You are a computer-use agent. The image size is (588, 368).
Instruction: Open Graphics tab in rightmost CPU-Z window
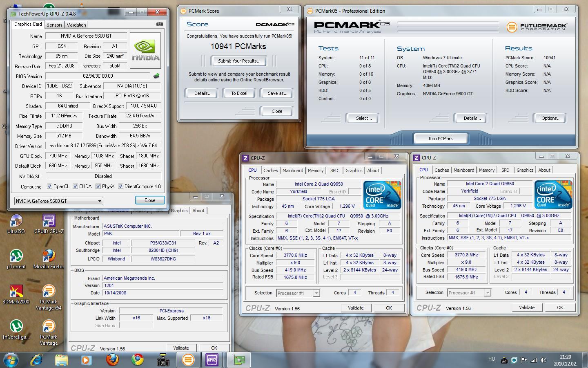click(525, 170)
